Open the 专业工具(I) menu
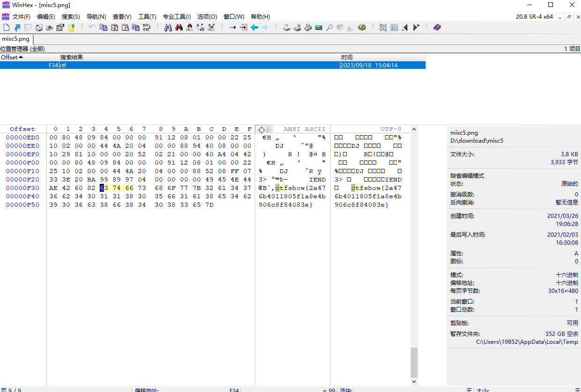This screenshot has width=581, height=392. pos(177,17)
